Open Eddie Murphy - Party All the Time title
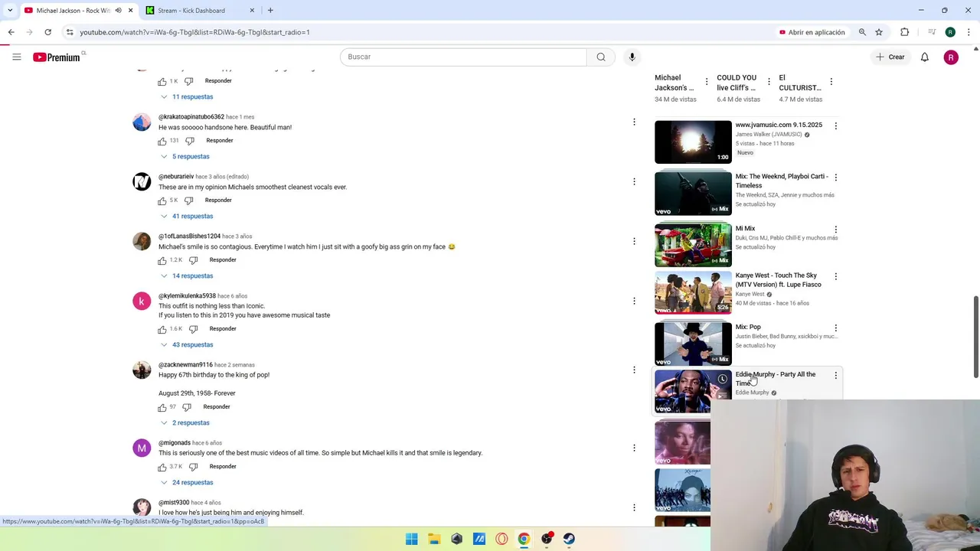 (775, 379)
